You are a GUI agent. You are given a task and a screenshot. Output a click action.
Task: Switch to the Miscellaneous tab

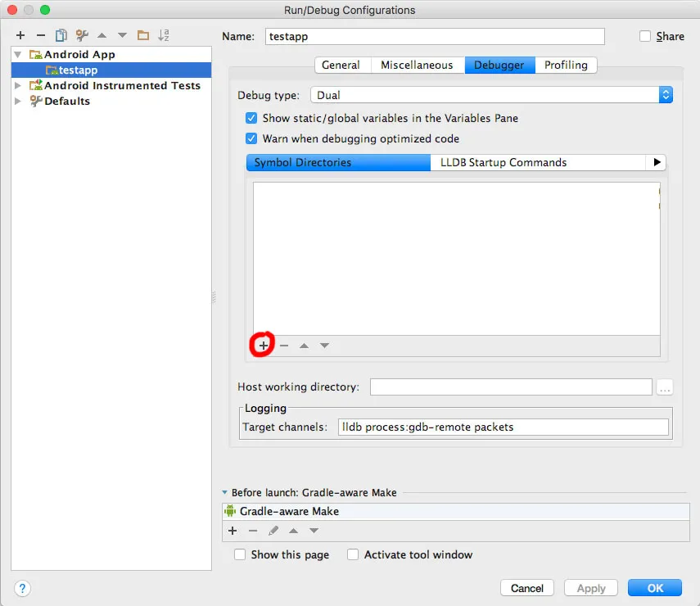417,65
